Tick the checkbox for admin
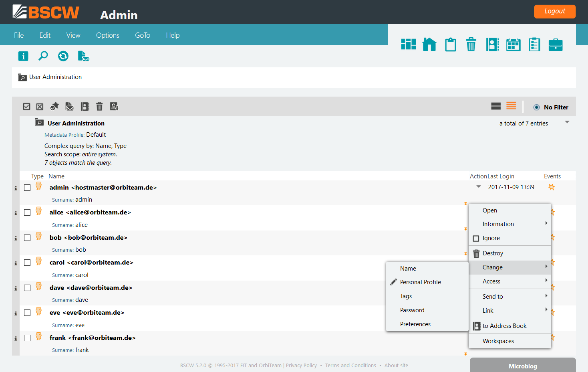 27,188
